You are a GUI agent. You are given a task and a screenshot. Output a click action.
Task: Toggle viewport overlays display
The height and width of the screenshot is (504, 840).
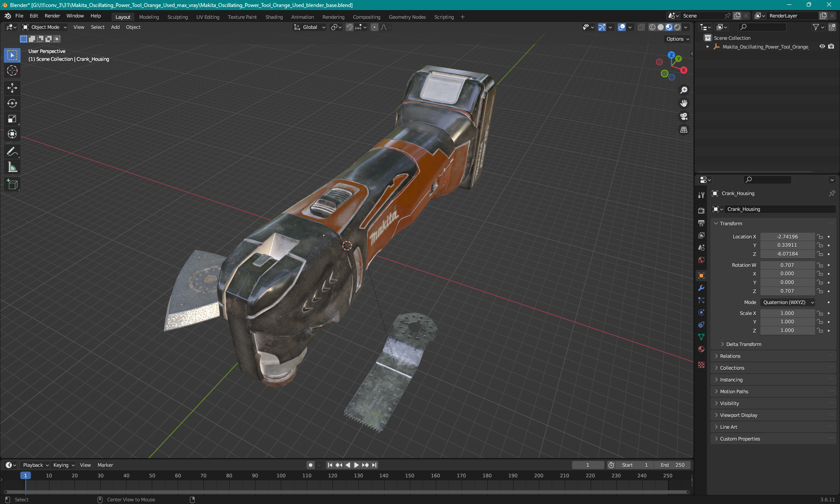point(621,27)
